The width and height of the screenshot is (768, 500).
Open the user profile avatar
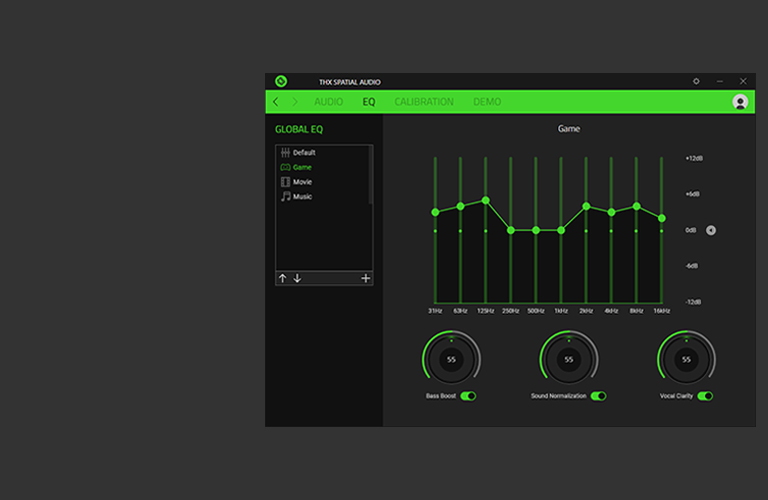tap(740, 102)
